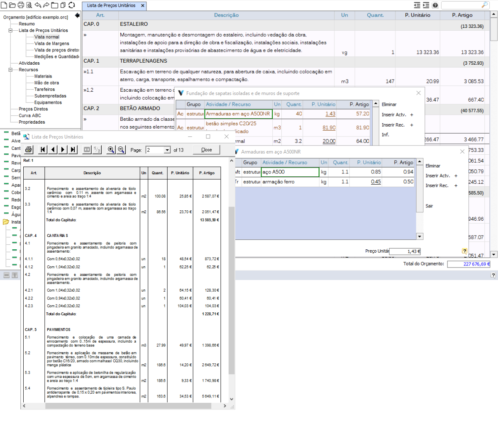Click scroll down arrow in Armaduras dialog list
The height and width of the screenshot is (448, 498).
(420, 236)
